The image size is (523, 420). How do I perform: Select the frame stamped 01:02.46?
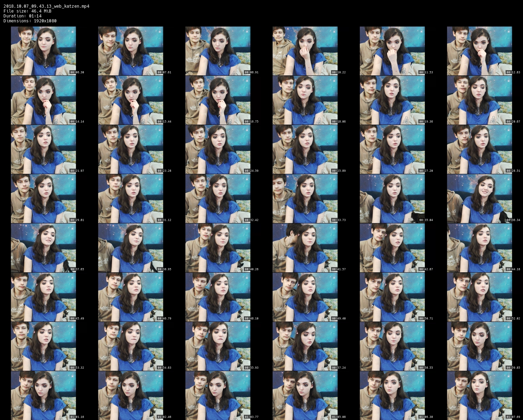click(x=130, y=396)
